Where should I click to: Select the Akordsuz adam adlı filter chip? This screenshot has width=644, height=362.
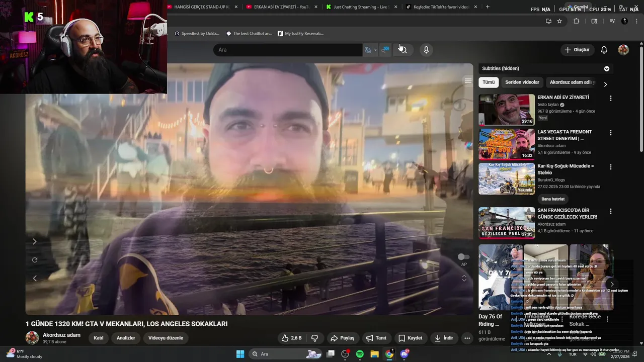click(572, 82)
